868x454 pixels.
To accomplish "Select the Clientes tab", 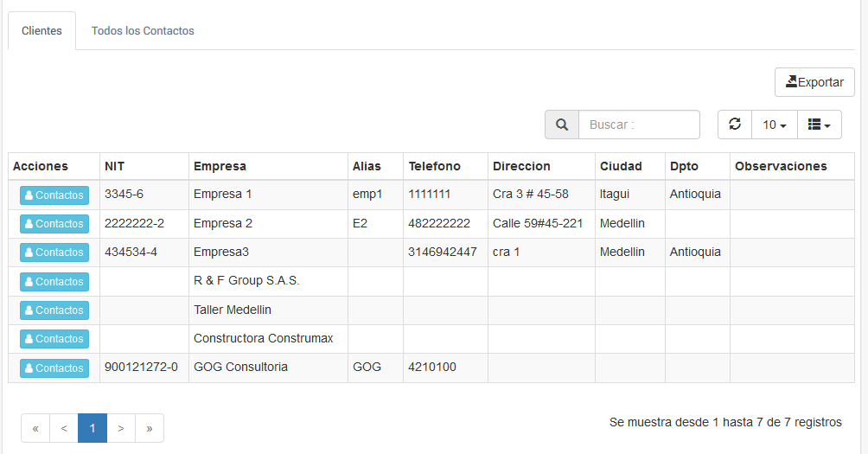I will pos(41,31).
